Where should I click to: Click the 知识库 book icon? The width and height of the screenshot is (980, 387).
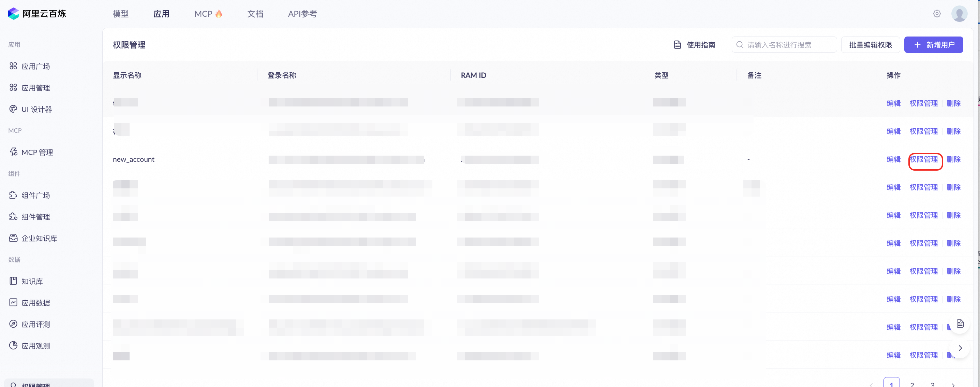(13, 281)
